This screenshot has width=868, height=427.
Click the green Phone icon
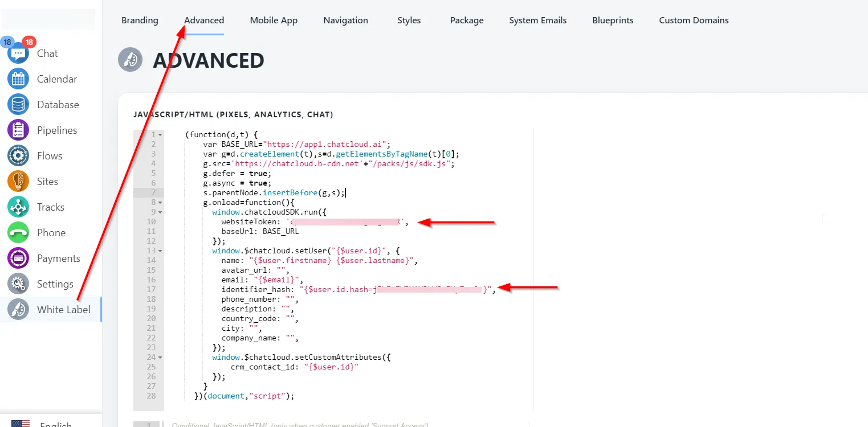(18, 233)
